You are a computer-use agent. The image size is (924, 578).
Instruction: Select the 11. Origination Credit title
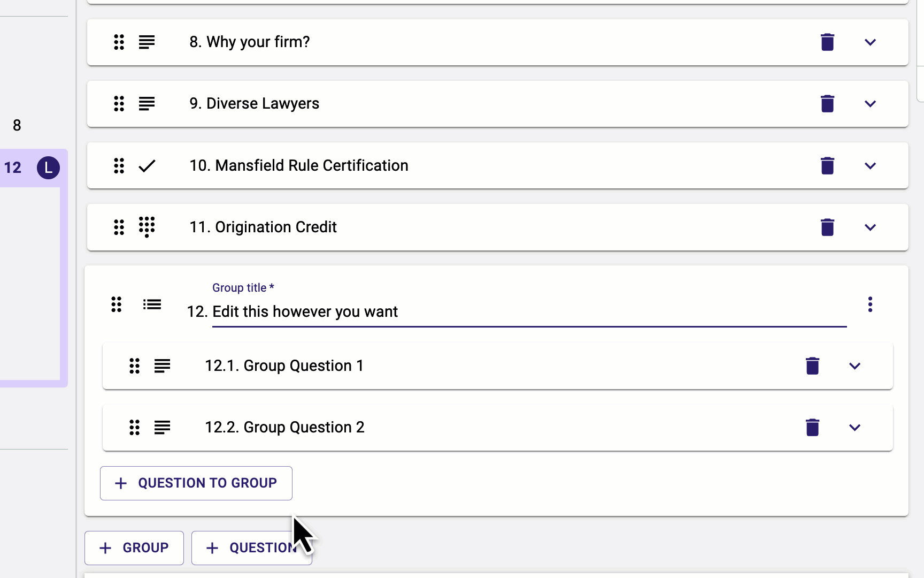[x=263, y=227]
